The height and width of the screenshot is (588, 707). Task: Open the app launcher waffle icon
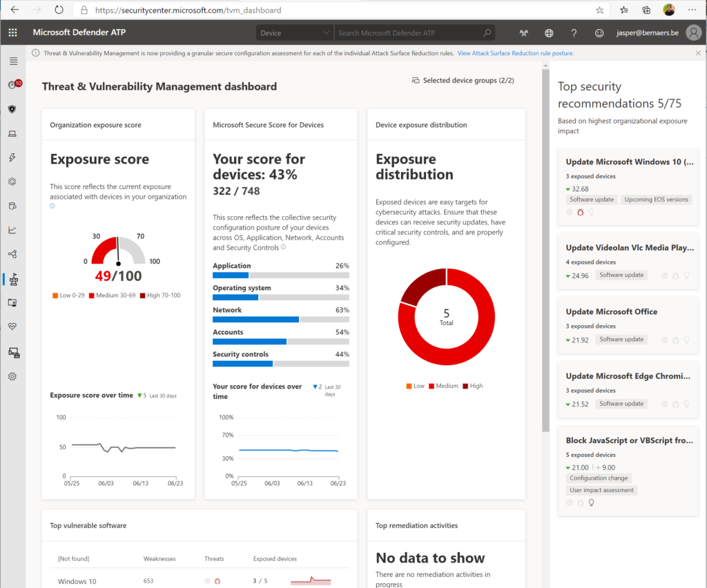coord(12,32)
